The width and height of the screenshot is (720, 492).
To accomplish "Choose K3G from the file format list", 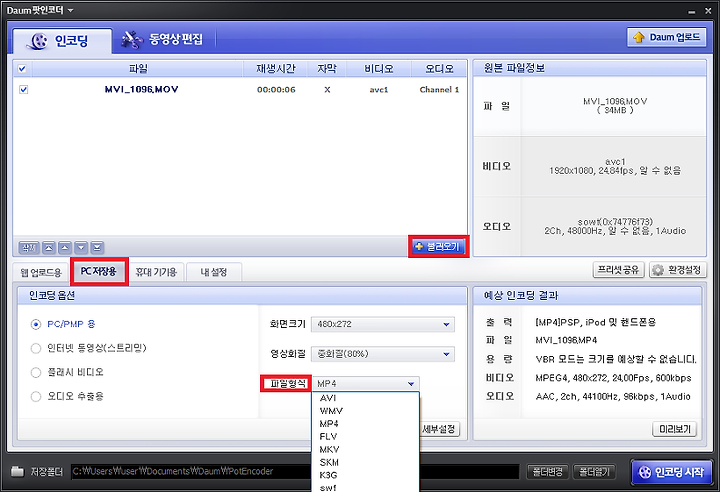I will 366,475.
